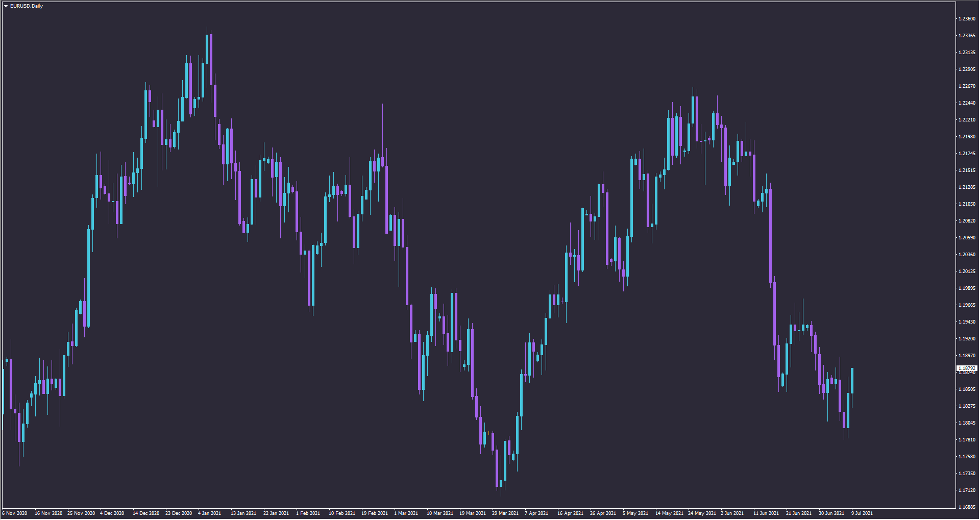Select the 1 Mar 2021 time axis label
The height and width of the screenshot is (520, 980).
(406, 513)
